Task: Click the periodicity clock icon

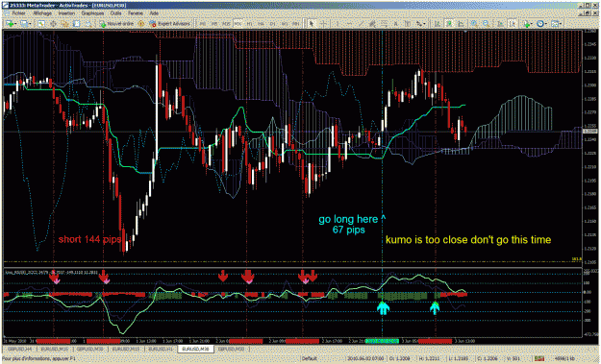Action: (540, 24)
